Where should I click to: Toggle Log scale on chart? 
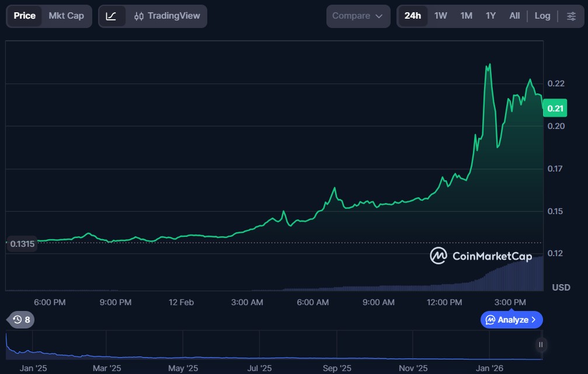coord(542,16)
